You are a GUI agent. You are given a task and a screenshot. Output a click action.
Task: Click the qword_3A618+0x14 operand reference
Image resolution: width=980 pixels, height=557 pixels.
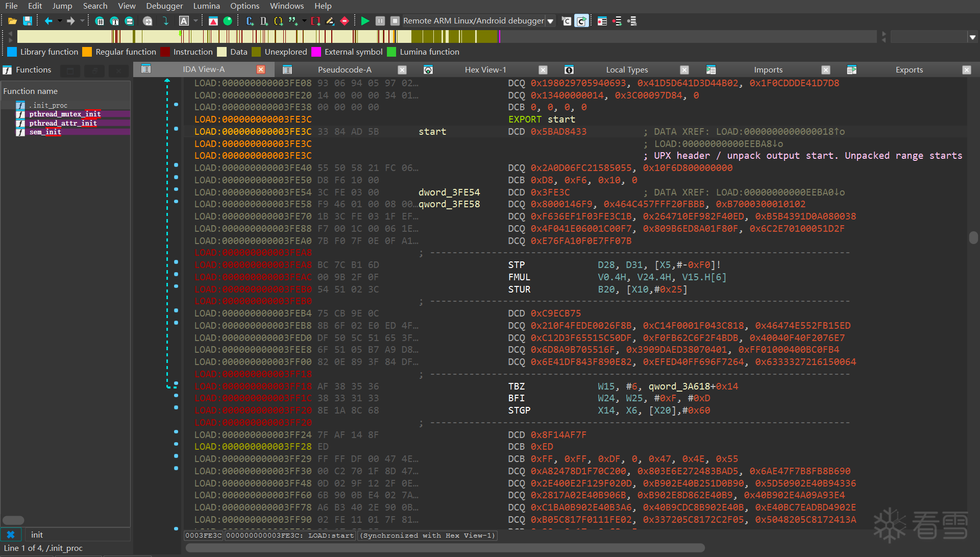coord(693,386)
